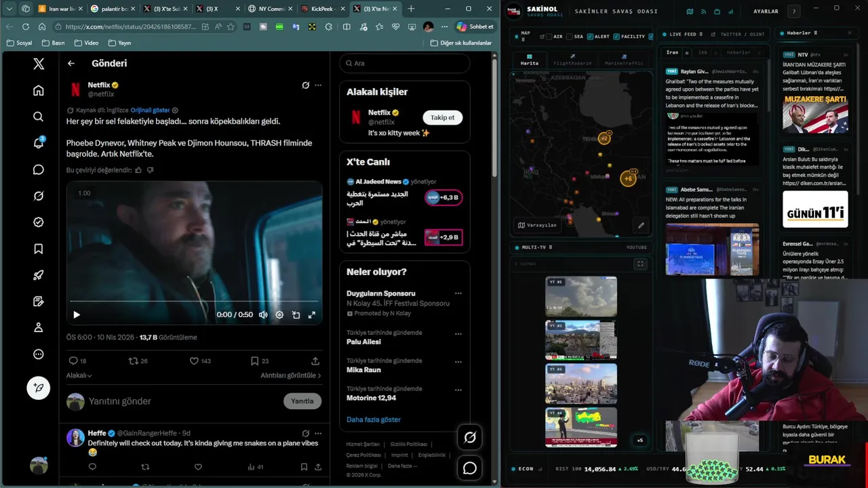Open Profile icon in X sidebar
This screenshot has width=868, height=488.
tap(39, 327)
